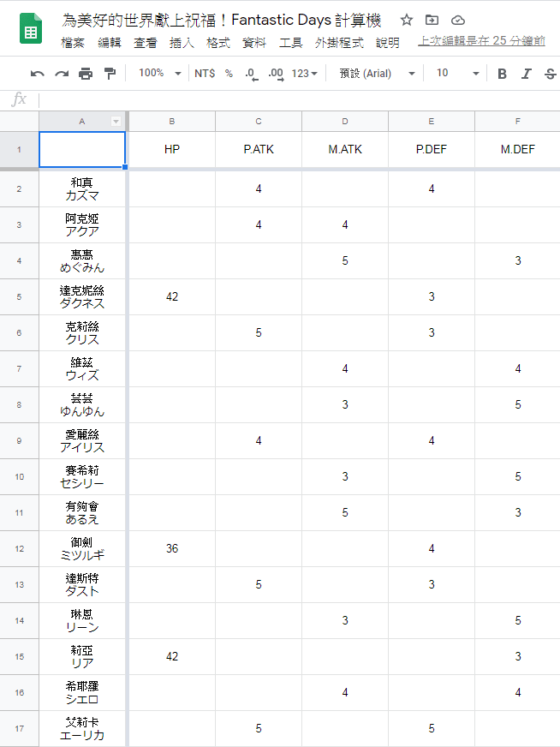Select the 阿克婭 アクア cell
This screenshot has width=560, height=747.
coord(82,224)
